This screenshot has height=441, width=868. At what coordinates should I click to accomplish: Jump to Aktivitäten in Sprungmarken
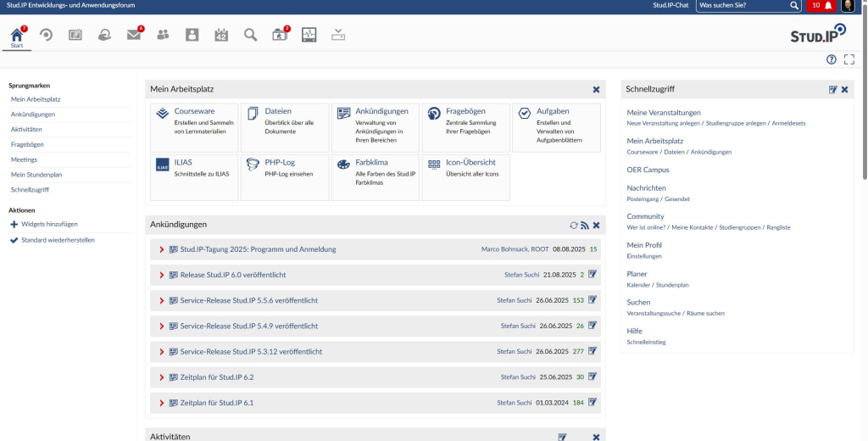tap(26, 129)
